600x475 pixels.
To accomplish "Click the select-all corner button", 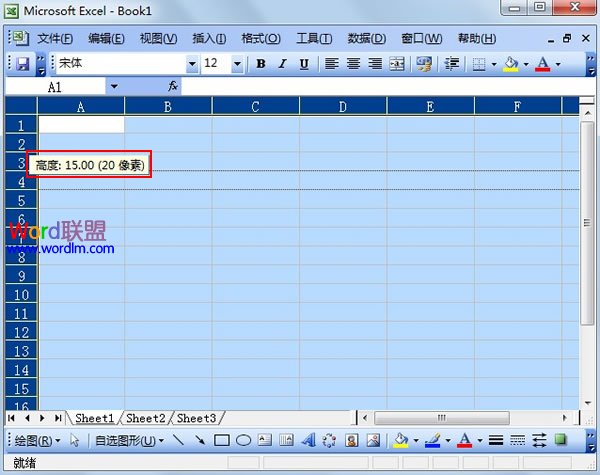I will [x=21, y=106].
